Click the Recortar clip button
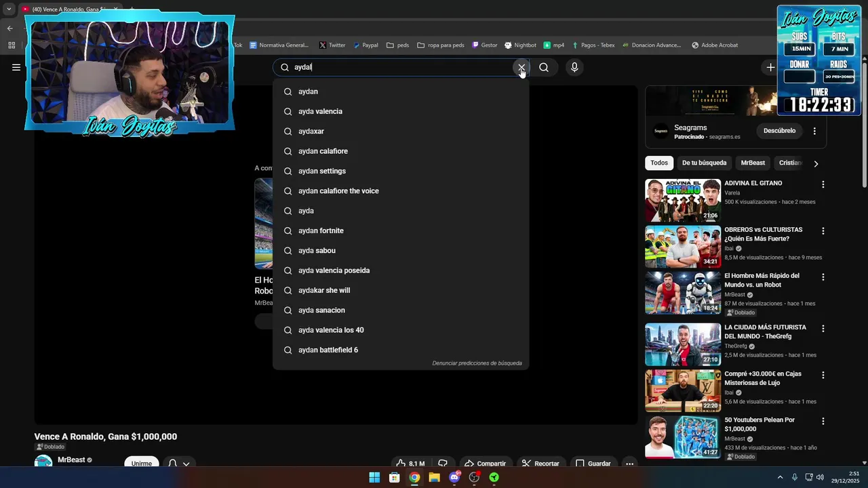Screen dimensions: 868x488 [x=540, y=463]
